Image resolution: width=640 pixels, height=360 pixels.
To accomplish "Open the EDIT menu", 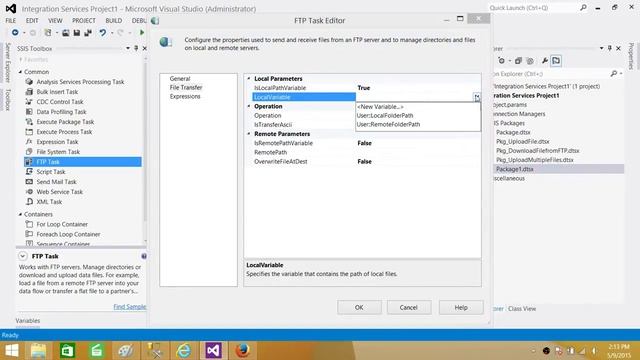I will tap(32, 20).
